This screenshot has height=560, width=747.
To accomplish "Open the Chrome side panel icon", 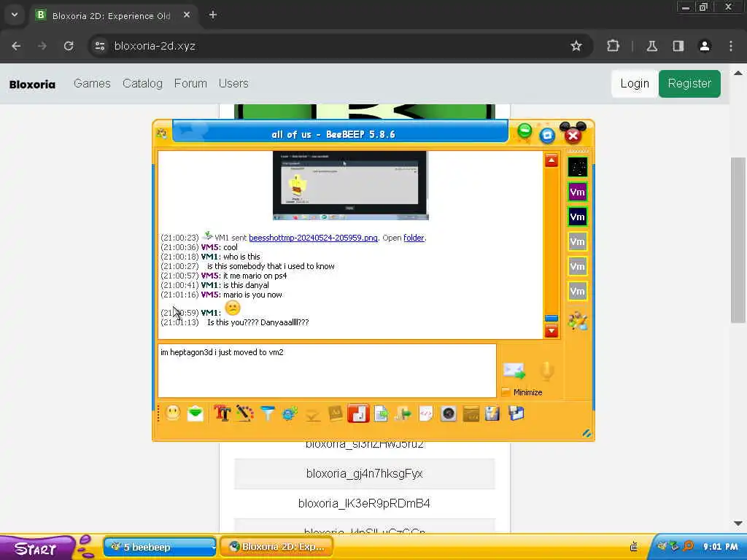I will pyautogui.click(x=678, y=46).
